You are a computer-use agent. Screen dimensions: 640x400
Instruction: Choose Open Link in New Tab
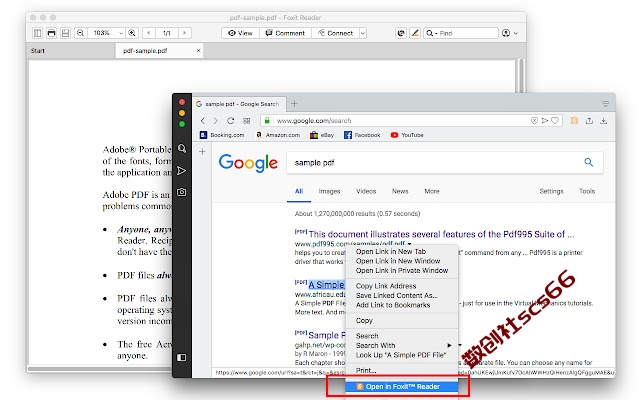(402, 251)
